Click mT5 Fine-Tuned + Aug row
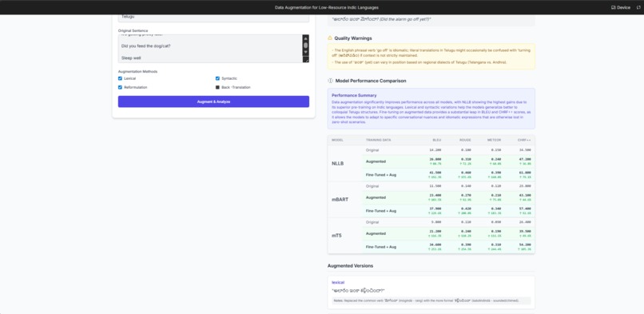This screenshot has width=644, height=314. (449, 247)
